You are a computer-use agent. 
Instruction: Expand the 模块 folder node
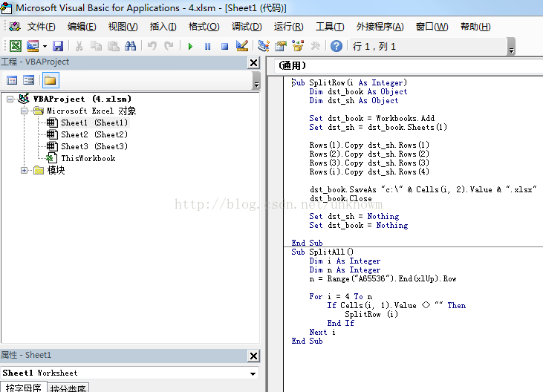click(x=24, y=170)
